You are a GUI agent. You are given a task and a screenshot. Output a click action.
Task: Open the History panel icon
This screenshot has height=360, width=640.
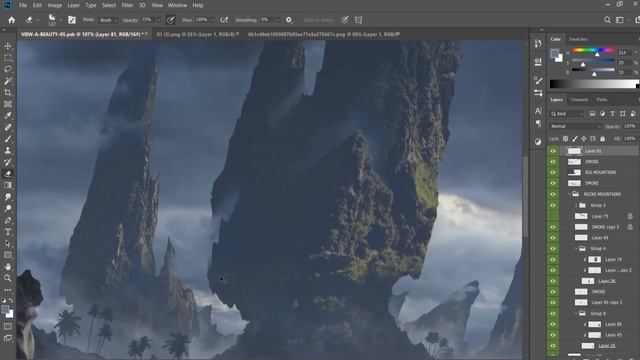pos(538,43)
